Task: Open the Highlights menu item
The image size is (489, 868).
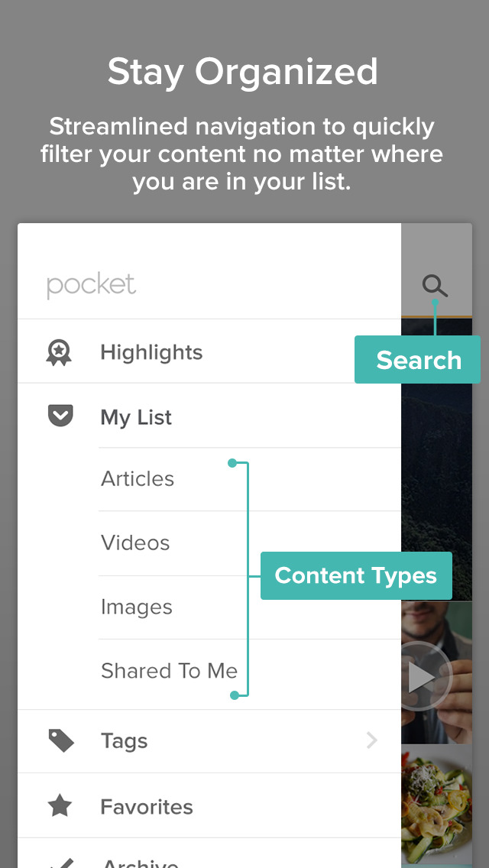Action: coord(209,351)
